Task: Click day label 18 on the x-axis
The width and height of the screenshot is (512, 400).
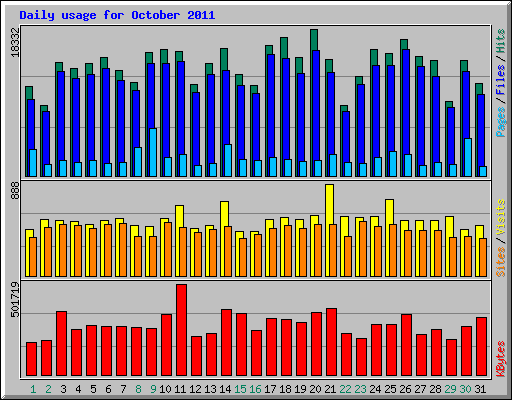Action: click(x=285, y=389)
